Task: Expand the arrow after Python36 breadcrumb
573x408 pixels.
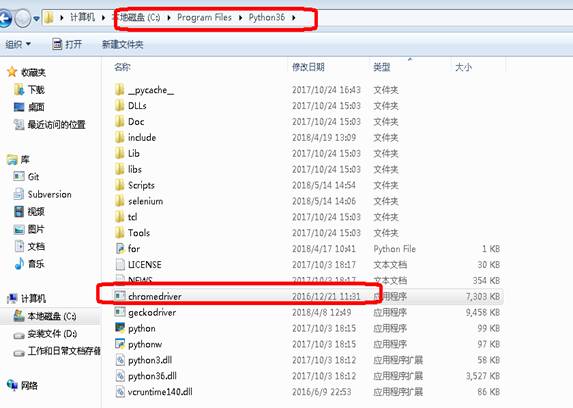Action: [x=294, y=18]
